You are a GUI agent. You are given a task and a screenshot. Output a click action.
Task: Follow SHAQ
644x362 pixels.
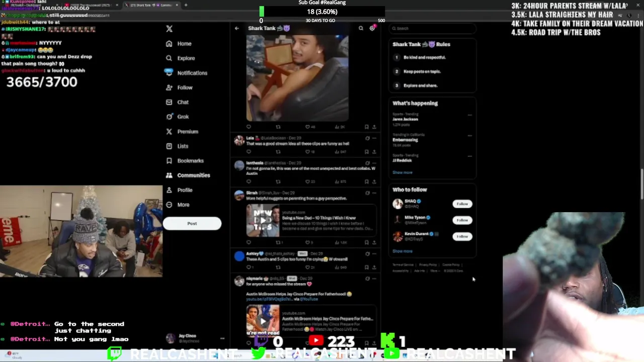click(x=462, y=204)
